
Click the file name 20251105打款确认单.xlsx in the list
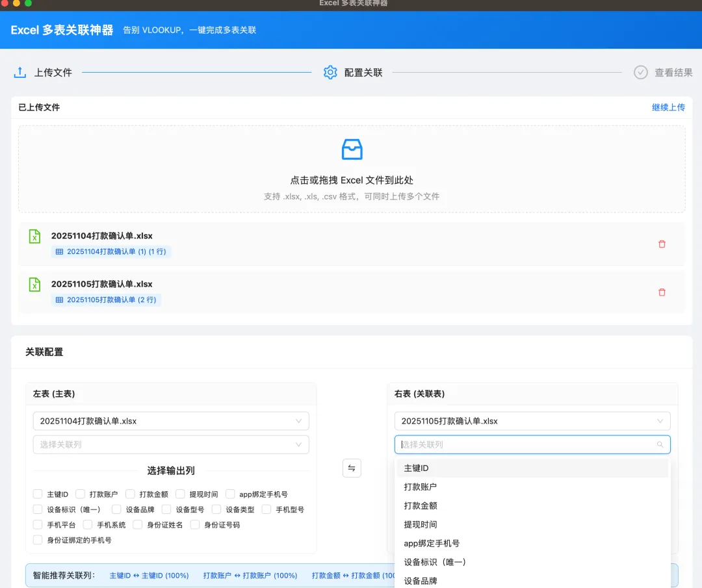(x=101, y=284)
